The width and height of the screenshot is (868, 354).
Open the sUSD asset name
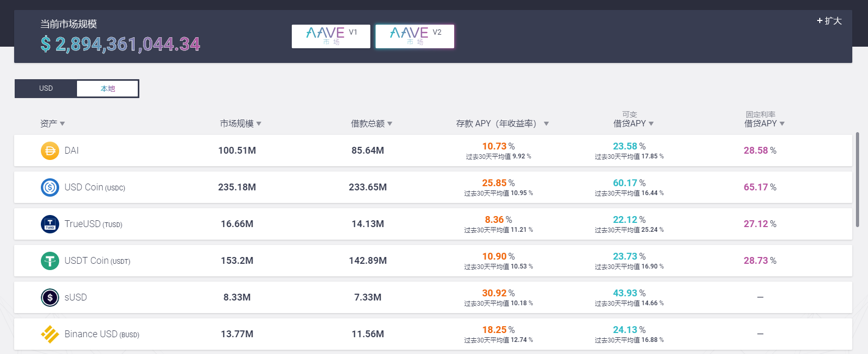(x=76, y=297)
